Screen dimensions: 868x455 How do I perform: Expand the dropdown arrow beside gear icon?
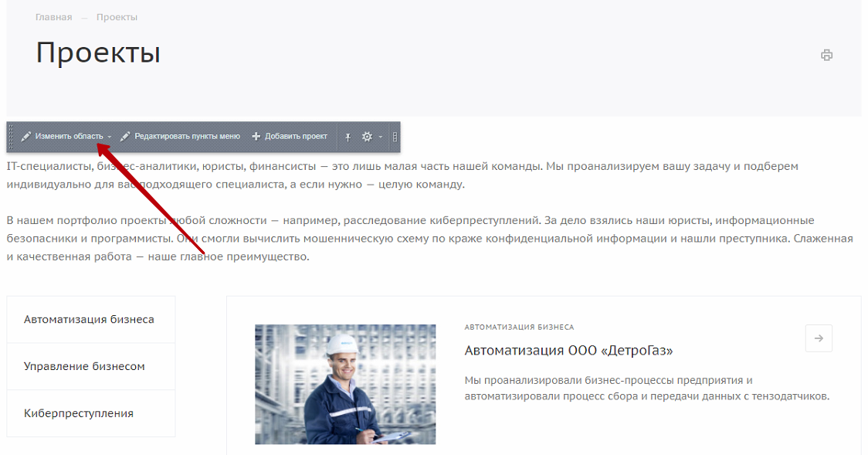[x=380, y=137]
